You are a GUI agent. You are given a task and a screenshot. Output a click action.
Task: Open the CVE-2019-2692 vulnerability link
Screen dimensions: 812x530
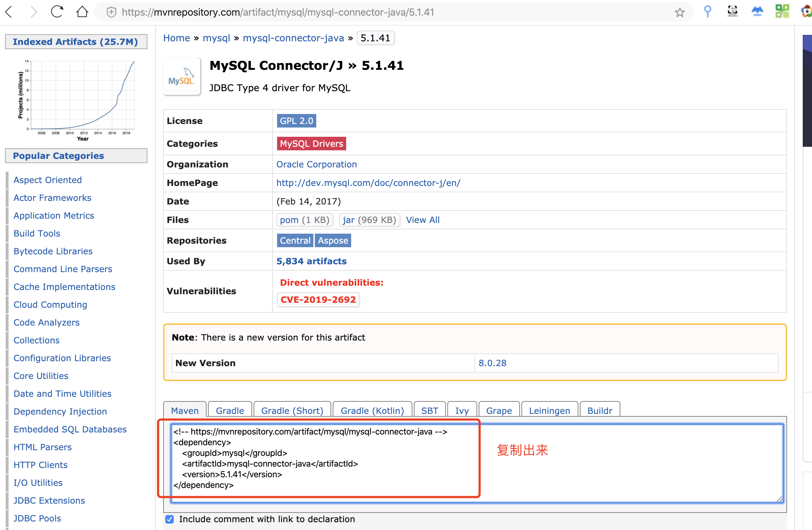click(x=318, y=300)
